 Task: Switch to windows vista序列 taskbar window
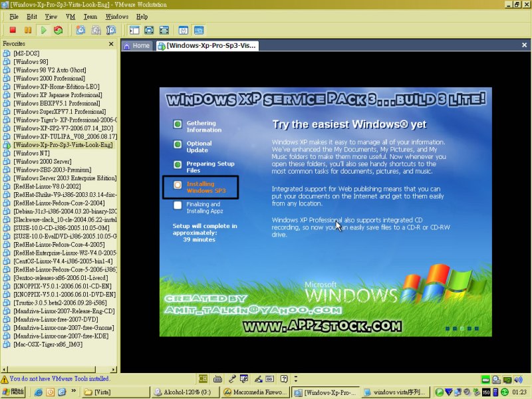point(395,392)
